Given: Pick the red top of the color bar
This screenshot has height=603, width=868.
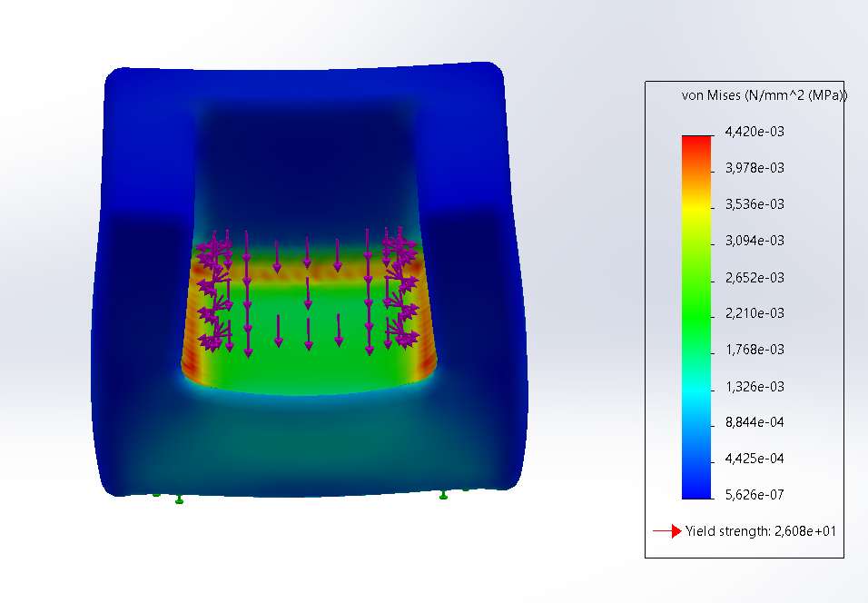Looking at the screenshot, I should point(697,141).
